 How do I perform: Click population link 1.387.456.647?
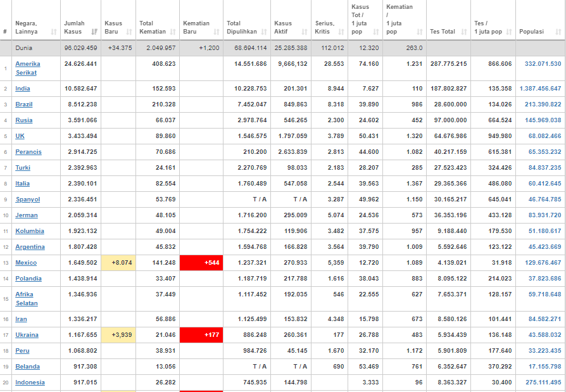pos(541,89)
